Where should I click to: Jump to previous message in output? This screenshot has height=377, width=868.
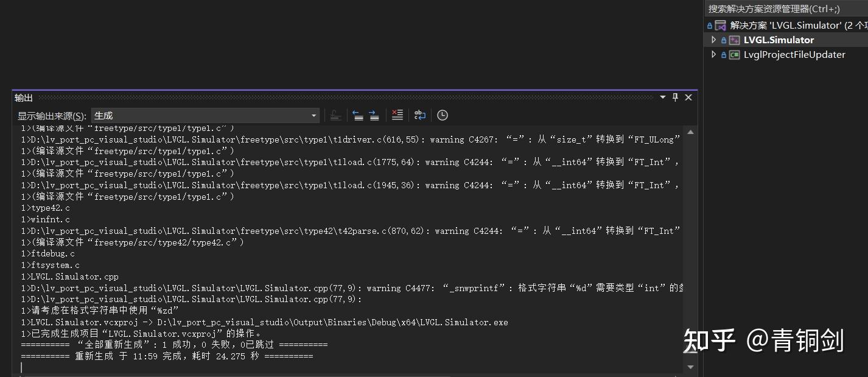point(357,115)
